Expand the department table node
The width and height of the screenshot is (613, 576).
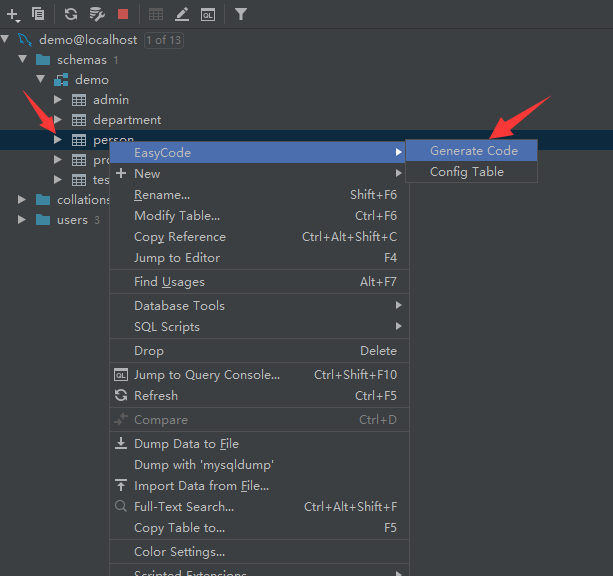tap(58, 120)
